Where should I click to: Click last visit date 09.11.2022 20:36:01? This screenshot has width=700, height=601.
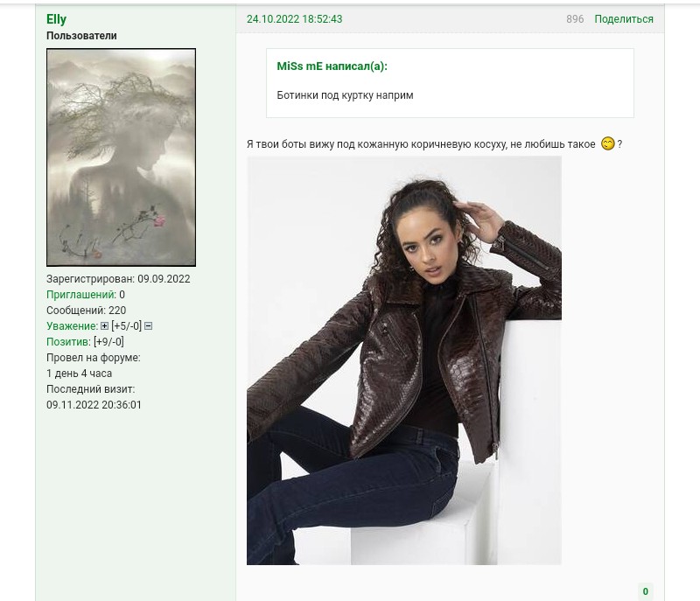click(x=94, y=405)
